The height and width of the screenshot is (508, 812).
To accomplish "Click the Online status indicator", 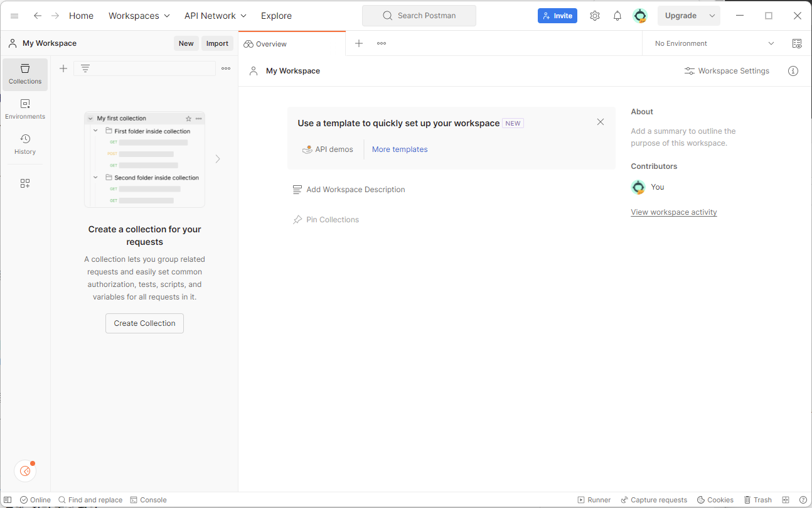I will [x=35, y=500].
